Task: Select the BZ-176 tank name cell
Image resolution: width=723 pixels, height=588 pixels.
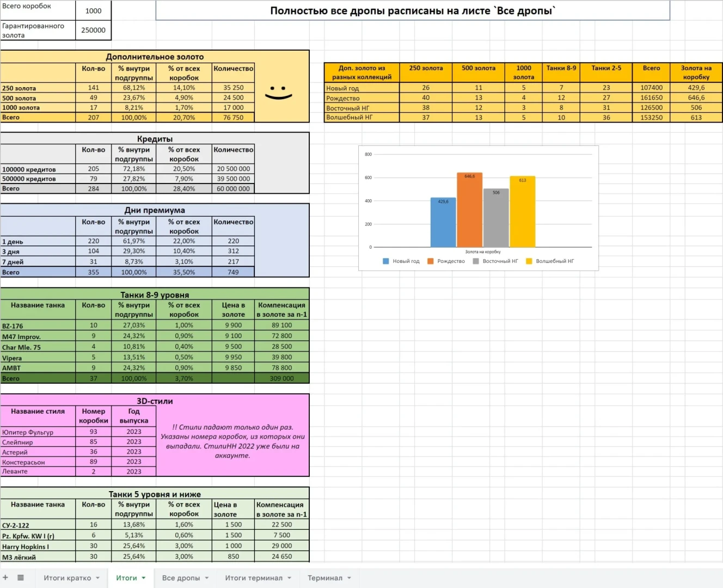Action: point(38,326)
